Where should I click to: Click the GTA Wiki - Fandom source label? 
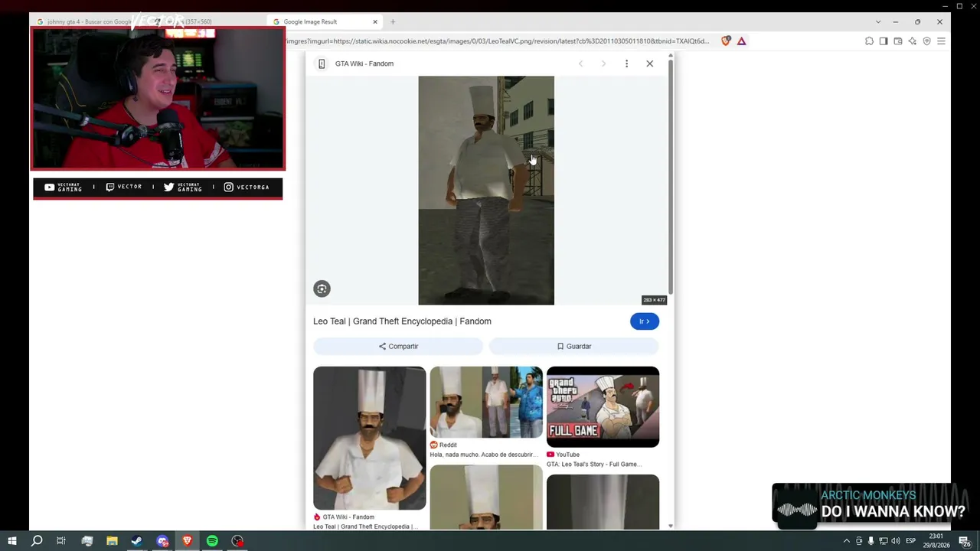(x=364, y=64)
